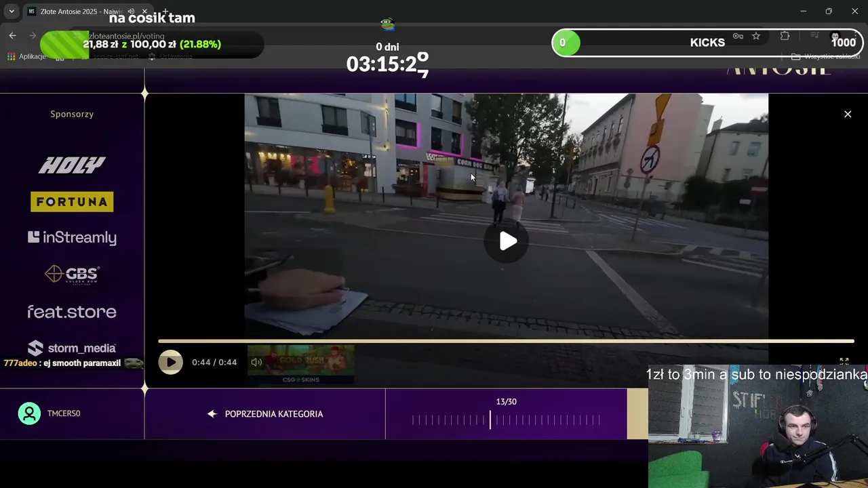Mute the Złote Antosie tab audio icon

pyautogui.click(x=132, y=12)
